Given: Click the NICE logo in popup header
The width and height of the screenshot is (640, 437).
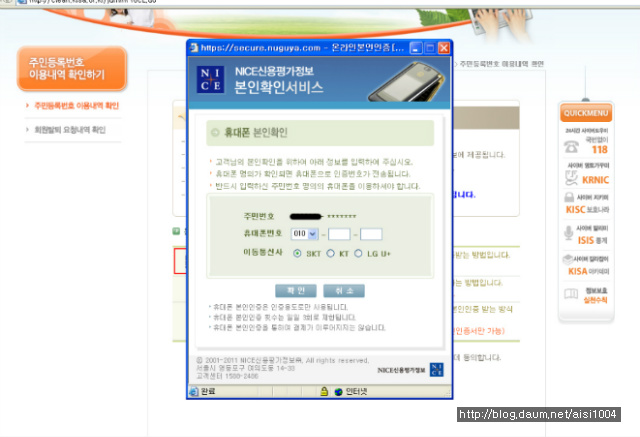Looking at the screenshot, I should point(210,79).
